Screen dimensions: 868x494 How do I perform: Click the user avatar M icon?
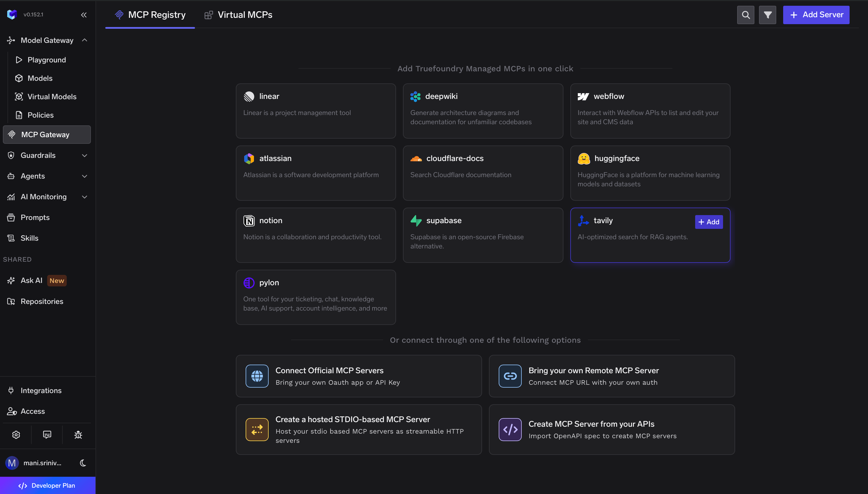[x=12, y=463]
